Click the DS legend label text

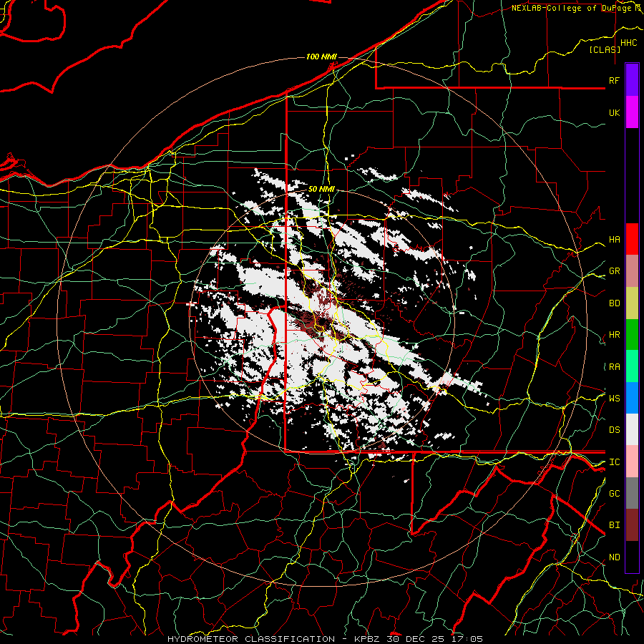(x=614, y=430)
